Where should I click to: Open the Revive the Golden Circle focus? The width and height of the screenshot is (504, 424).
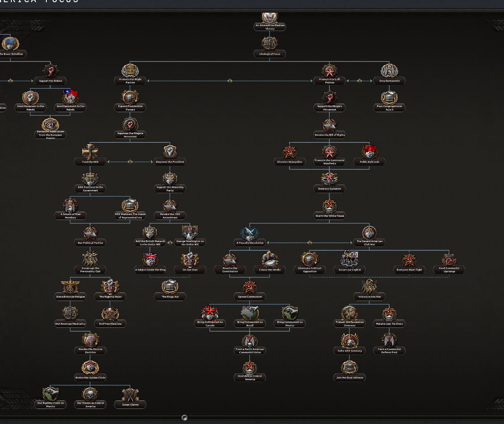(90, 371)
